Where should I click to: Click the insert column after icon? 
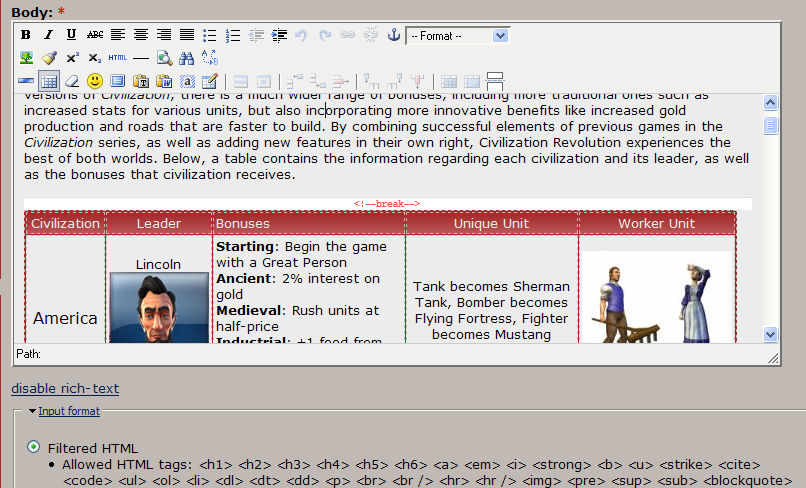point(394,81)
